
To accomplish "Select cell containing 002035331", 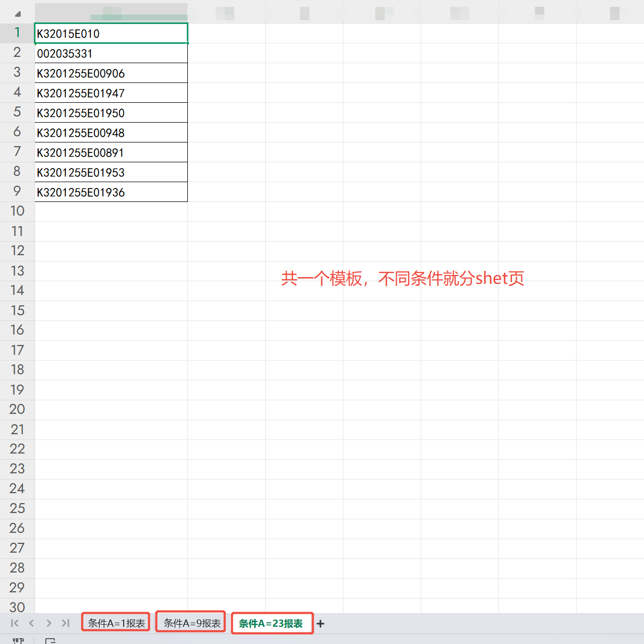I will click(x=111, y=53).
